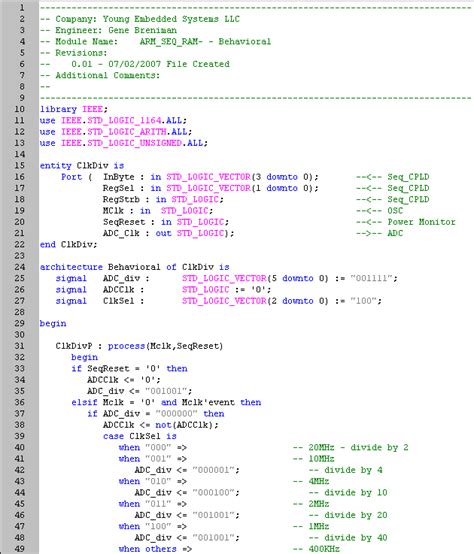474x554 pixels.
Task: Click the 'ADC_div <= "000001";' assignment
Action: coord(187,470)
